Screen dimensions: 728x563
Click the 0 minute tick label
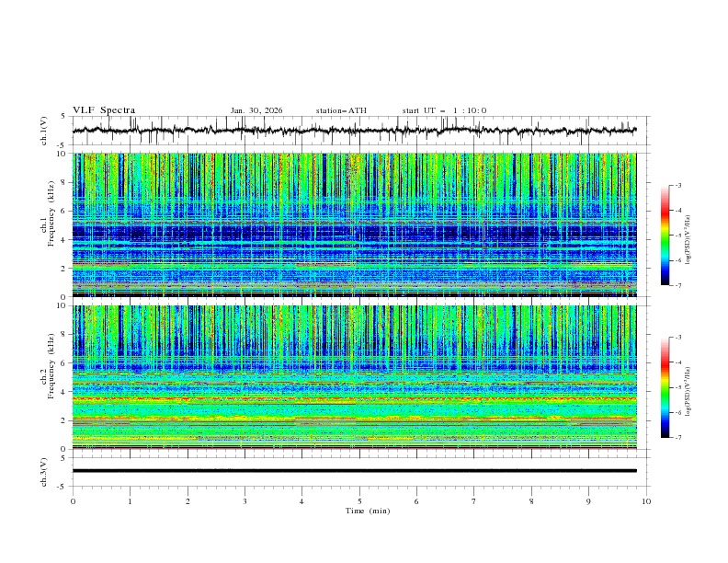(73, 501)
